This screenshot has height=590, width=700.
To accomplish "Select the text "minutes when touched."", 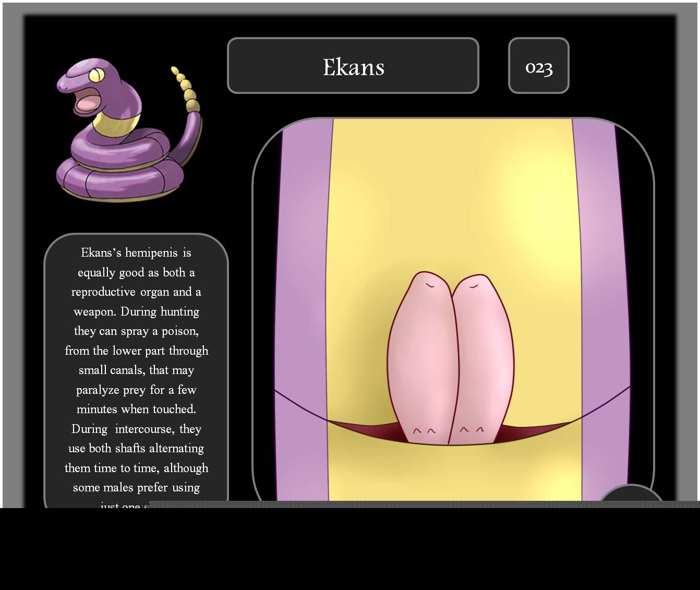I will pos(136,409).
